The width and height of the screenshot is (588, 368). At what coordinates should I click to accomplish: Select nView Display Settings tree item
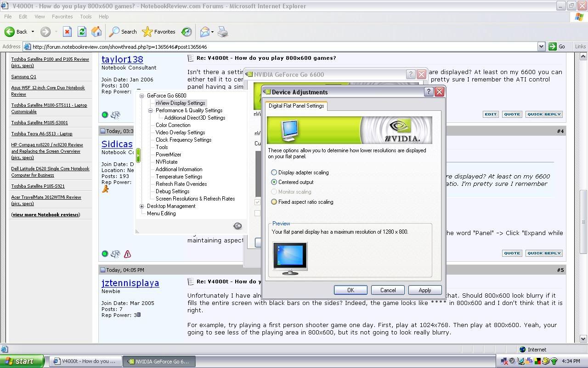(180, 103)
